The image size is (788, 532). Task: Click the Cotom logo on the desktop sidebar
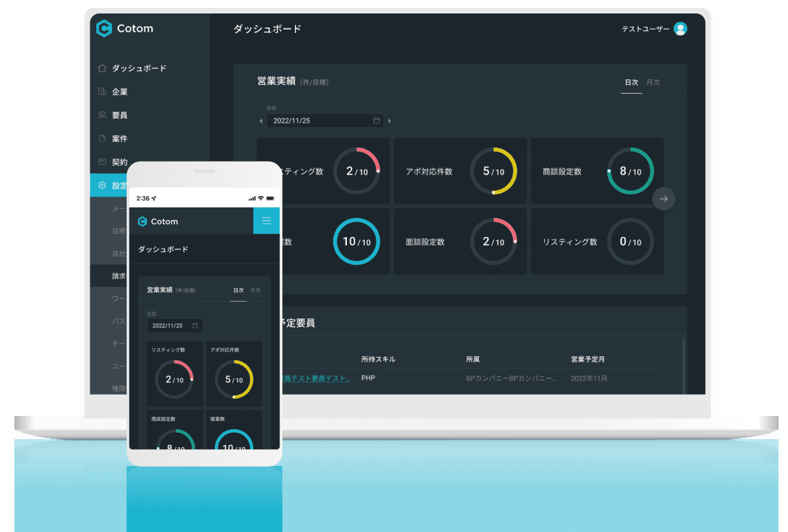coord(125,29)
